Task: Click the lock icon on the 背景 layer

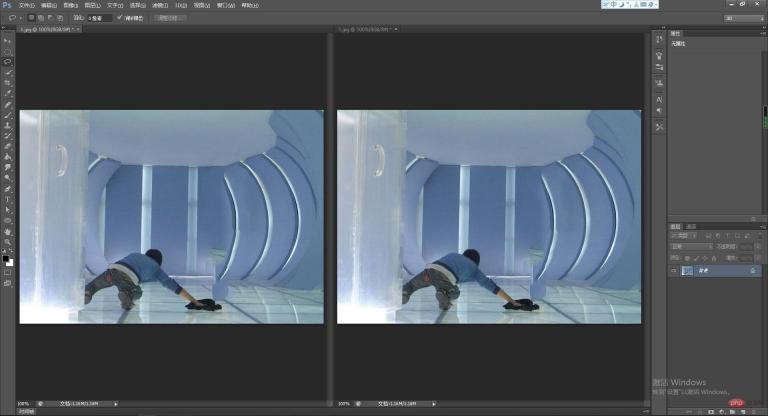Action: (751, 271)
